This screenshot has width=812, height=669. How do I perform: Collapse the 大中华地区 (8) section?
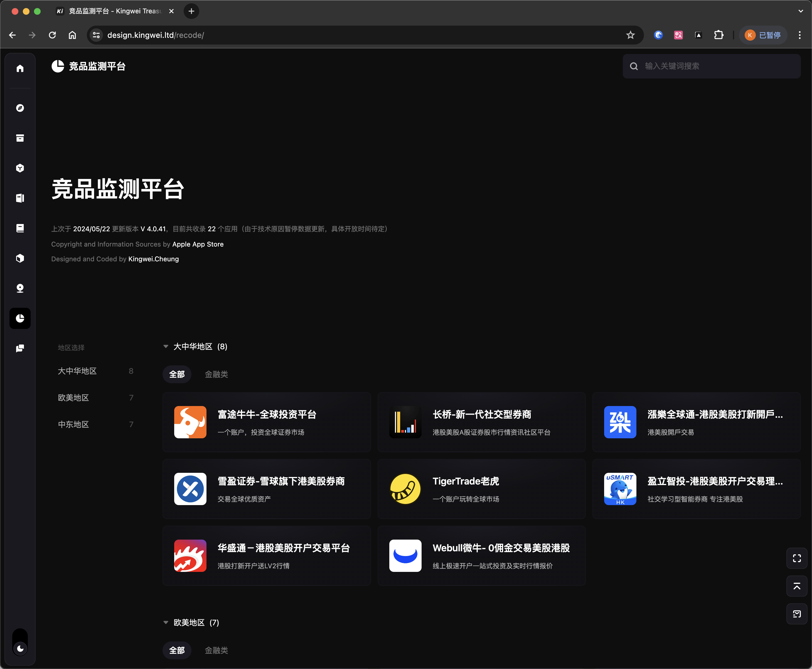(166, 346)
